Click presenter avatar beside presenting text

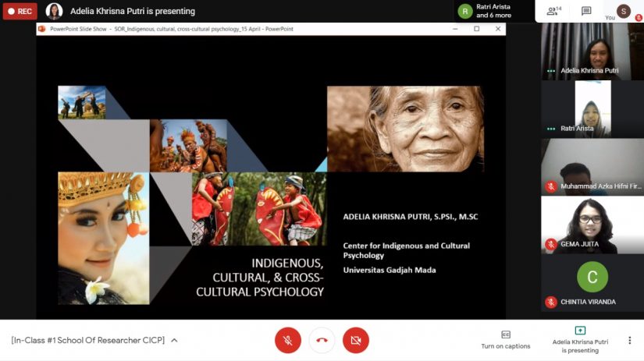(x=54, y=12)
